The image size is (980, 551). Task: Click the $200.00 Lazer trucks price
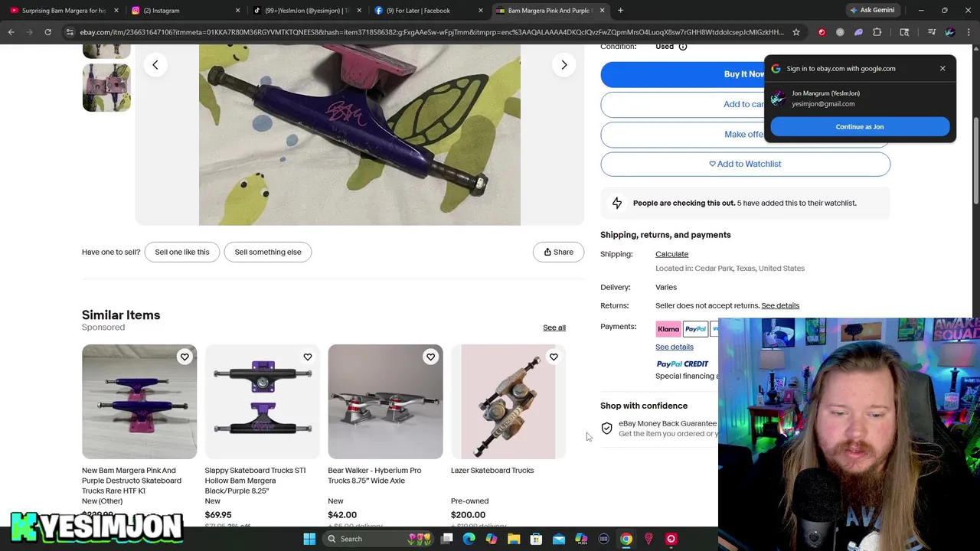coord(468,515)
